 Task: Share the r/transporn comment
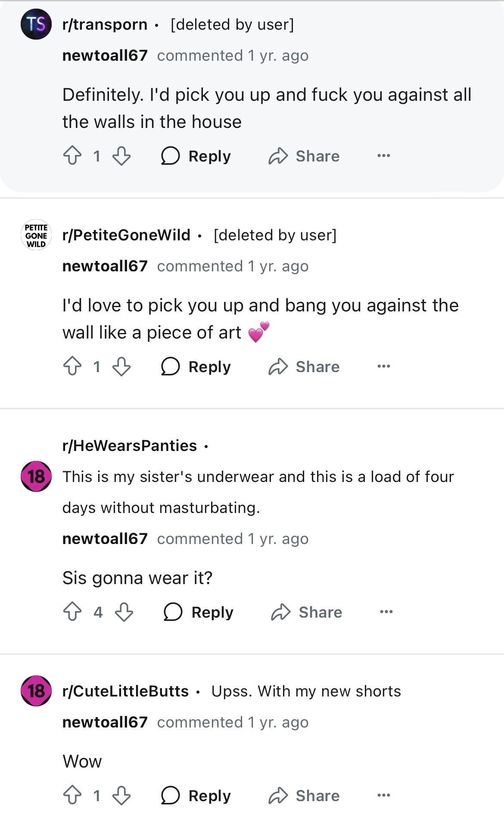[304, 156]
